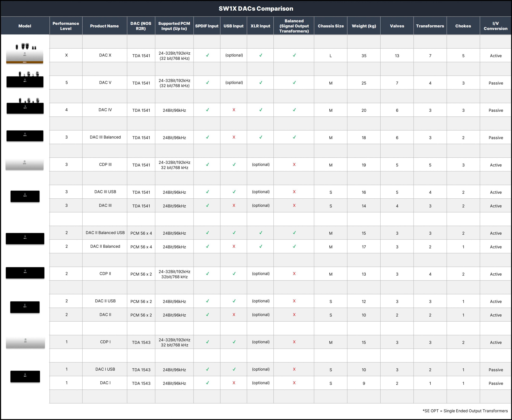Click the Valves column header

(x=397, y=26)
